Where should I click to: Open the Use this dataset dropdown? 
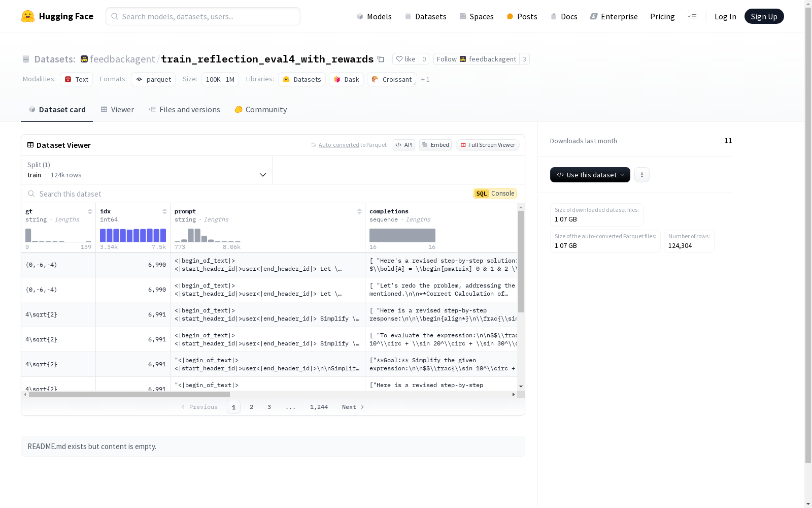(x=590, y=175)
